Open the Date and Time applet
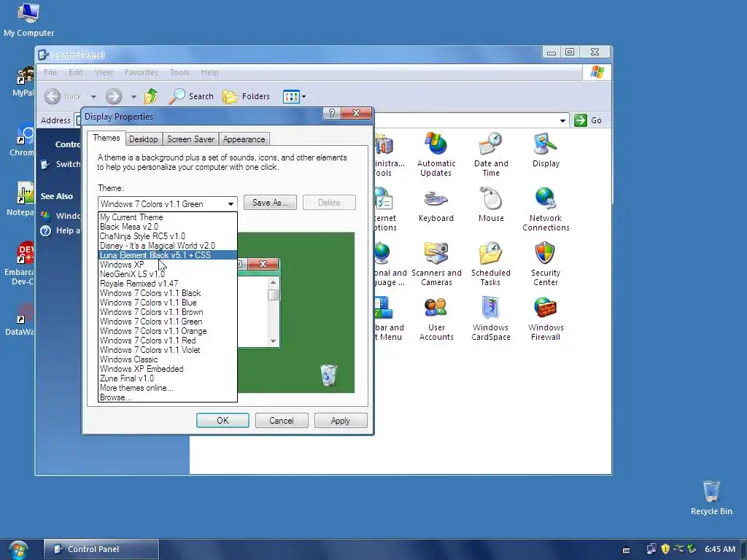 point(491,155)
